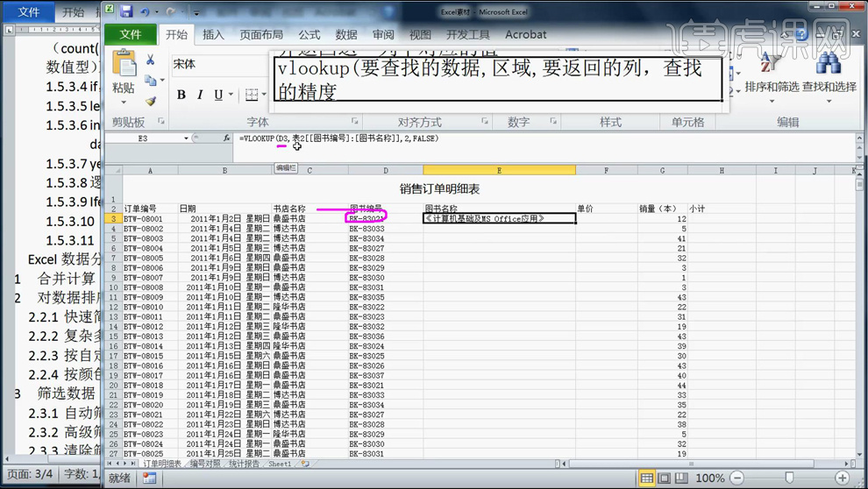Switch to the 插入 ribbon tab
868x489 pixels.
213,34
